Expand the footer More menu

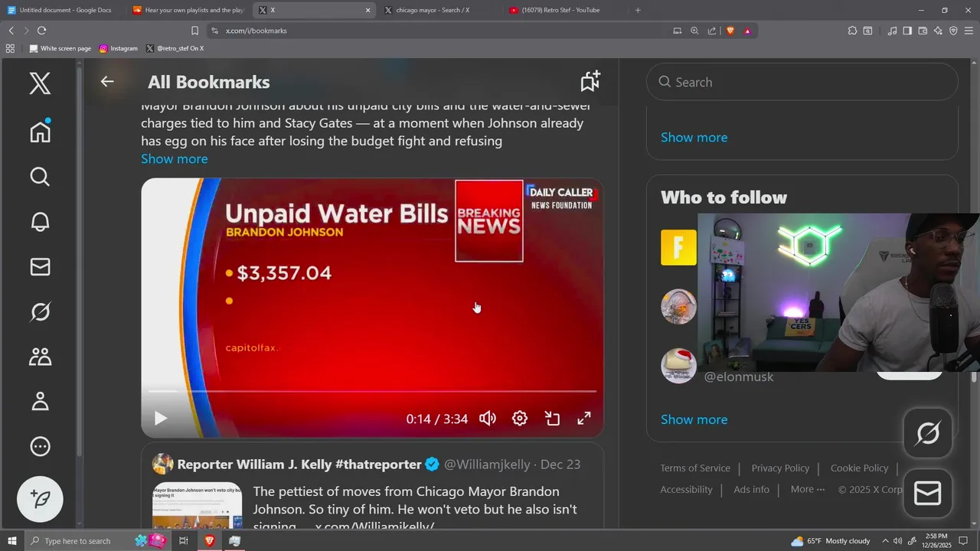(808, 489)
